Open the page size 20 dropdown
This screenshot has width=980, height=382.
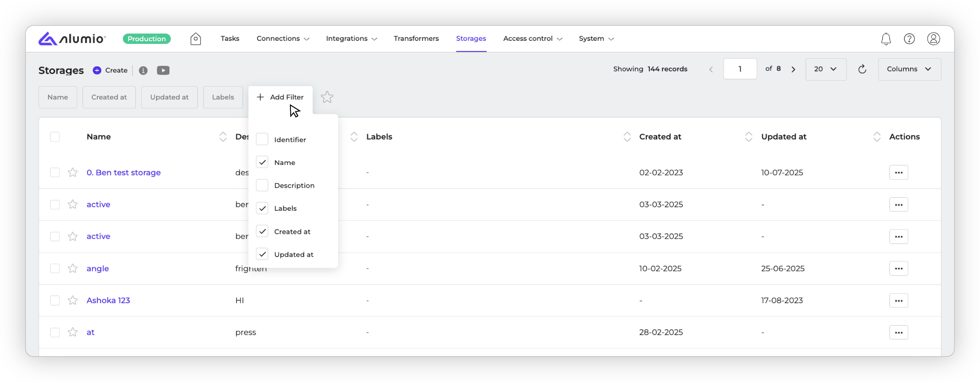826,69
